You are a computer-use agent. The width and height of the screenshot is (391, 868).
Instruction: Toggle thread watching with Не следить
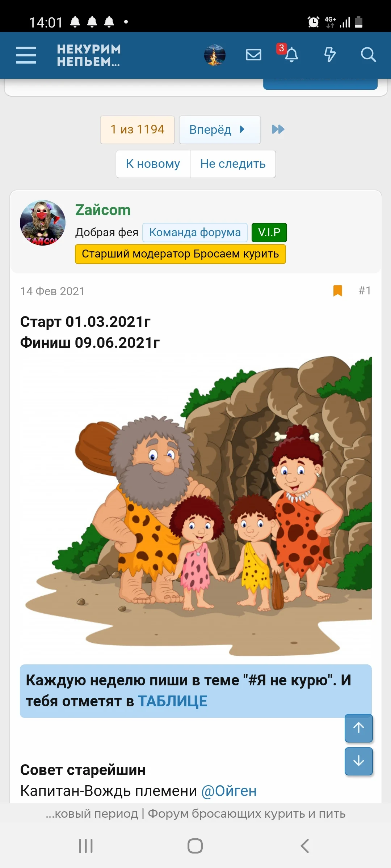[233, 164]
